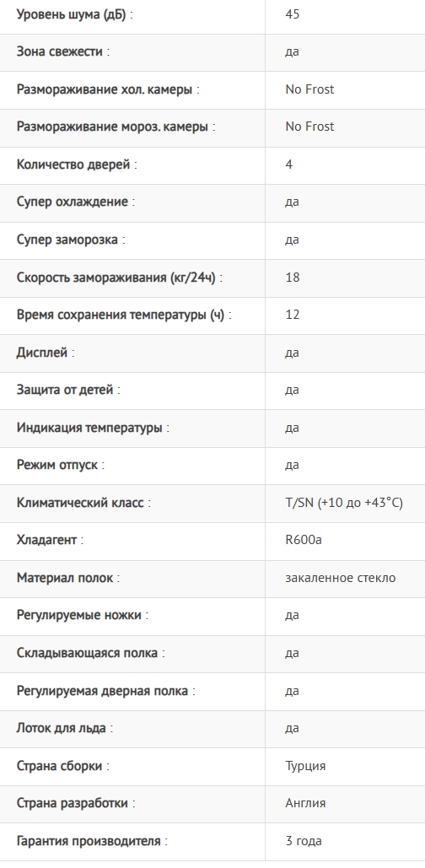Select the freezing speed value 18
The width and height of the screenshot is (425, 868).
pyautogui.click(x=292, y=277)
